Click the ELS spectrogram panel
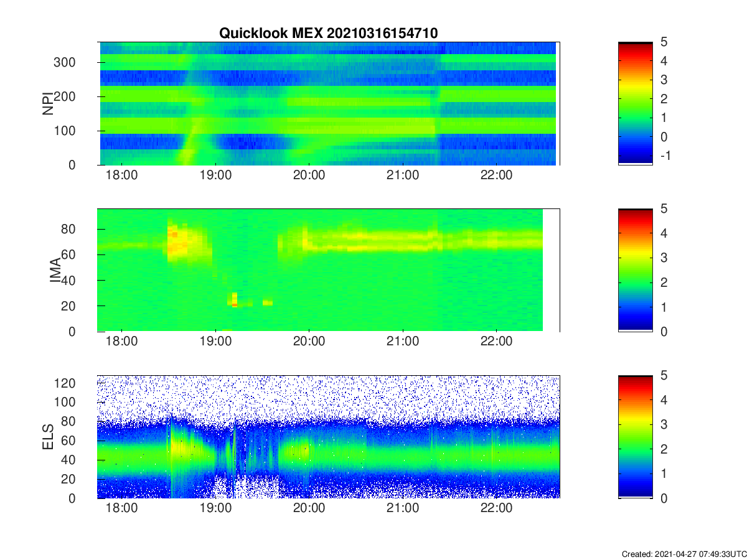The width and height of the screenshot is (747, 560). (329, 437)
